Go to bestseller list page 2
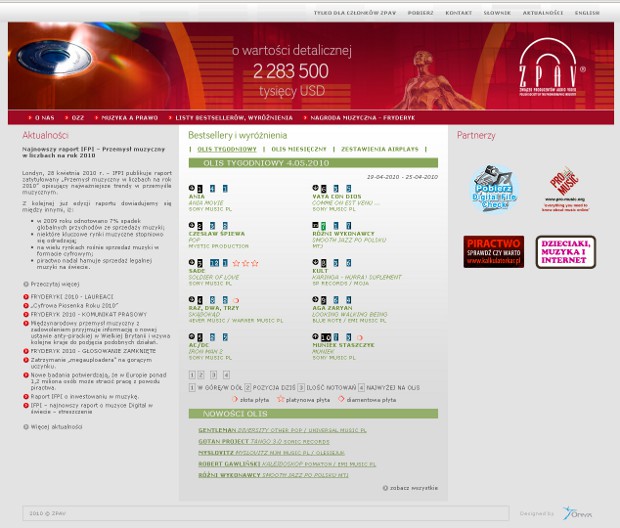Image resolution: width=620 pixels, height=528 pixels. click(201, 375)
